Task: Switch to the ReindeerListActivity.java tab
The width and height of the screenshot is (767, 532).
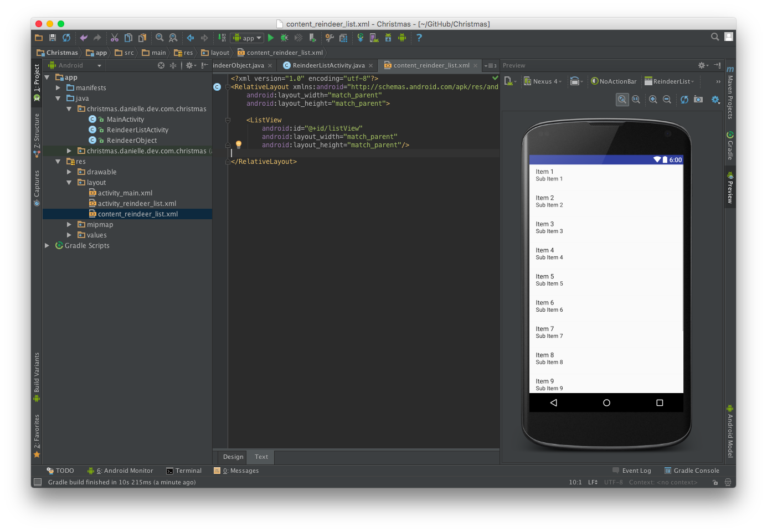Action: tap(328, 65)
